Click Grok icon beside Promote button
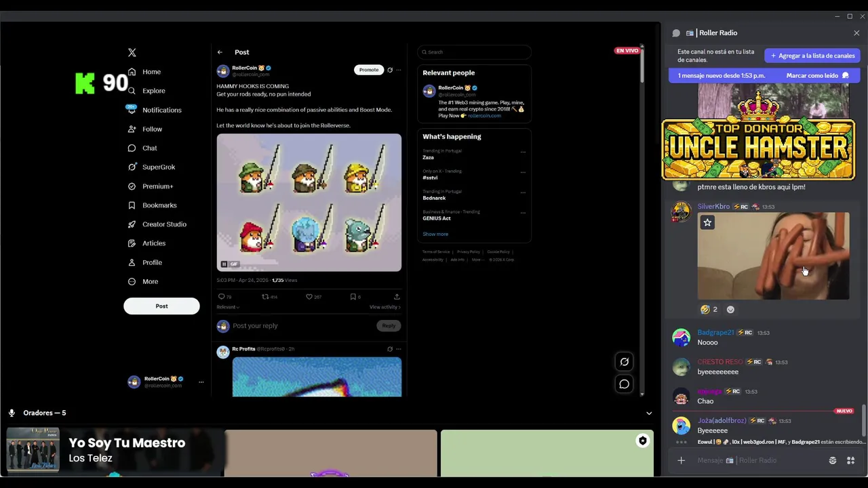The height and width of the screenshot is (488, 868). point(390,70)
